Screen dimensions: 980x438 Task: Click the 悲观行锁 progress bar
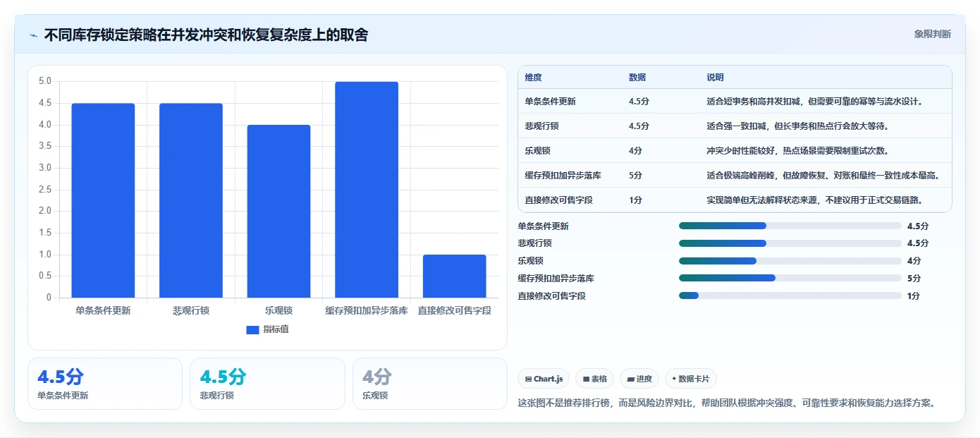(x=790, y=243)
